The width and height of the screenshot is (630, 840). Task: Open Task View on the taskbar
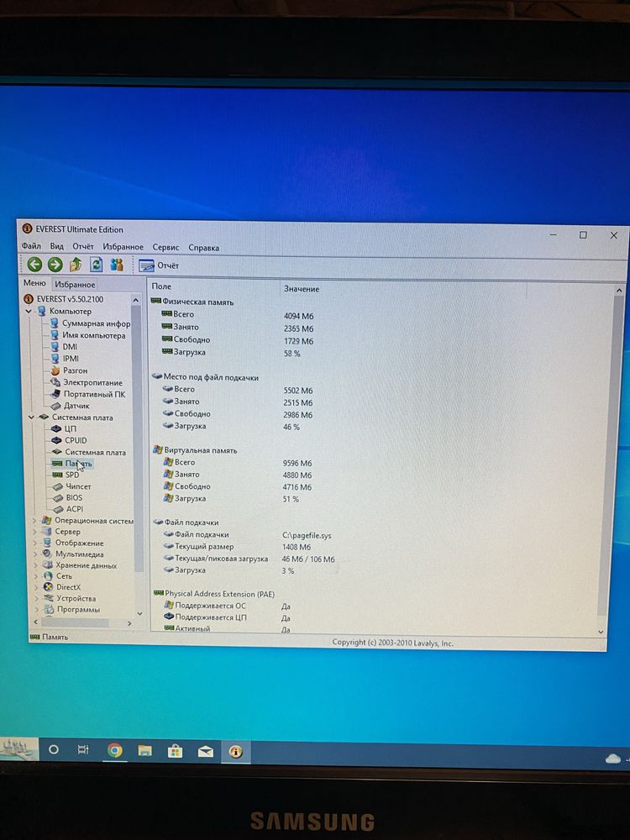click(x=83, y=749)
